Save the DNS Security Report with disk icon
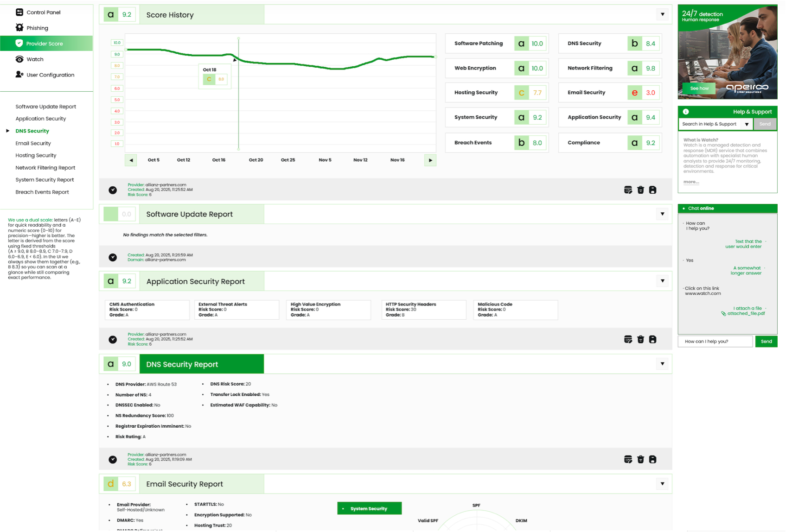The image size is (786, 532). (652, 460)
